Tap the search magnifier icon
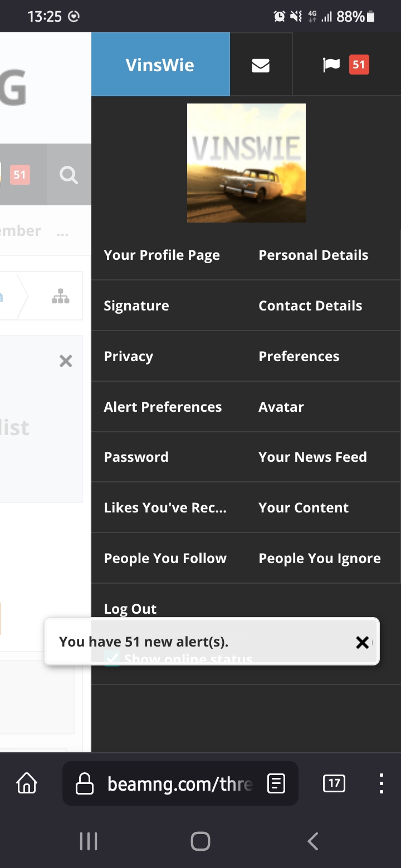The width and height of the screenshot is (401, 868). click(69, 175)
